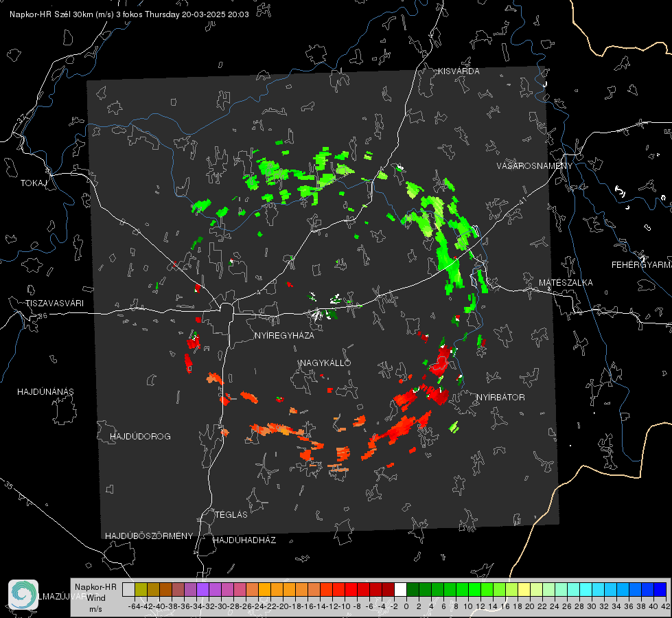Select the dark blue rightmost legend swatch
Image resolution: width=672 pixels, height=618 pixels.
tap(660, 589)
